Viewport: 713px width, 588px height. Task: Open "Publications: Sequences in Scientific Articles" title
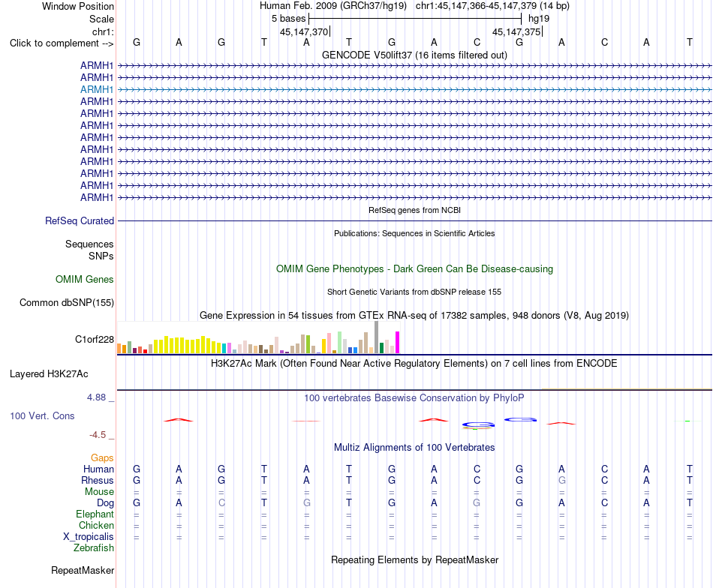pos(414,233)
